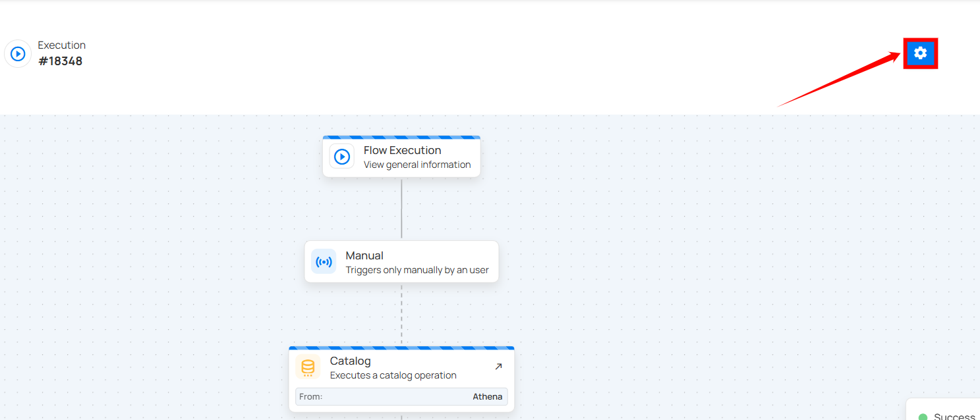Viewport: 980px width, 420px height.
Task: Click the 'Execution' header label
Action: pos(61,45)
